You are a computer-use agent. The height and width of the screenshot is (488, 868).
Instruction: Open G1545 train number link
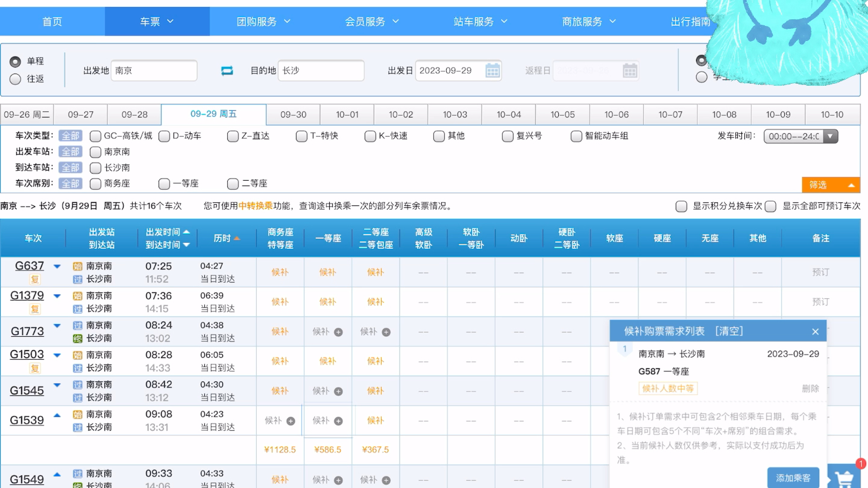coord(27,391)
